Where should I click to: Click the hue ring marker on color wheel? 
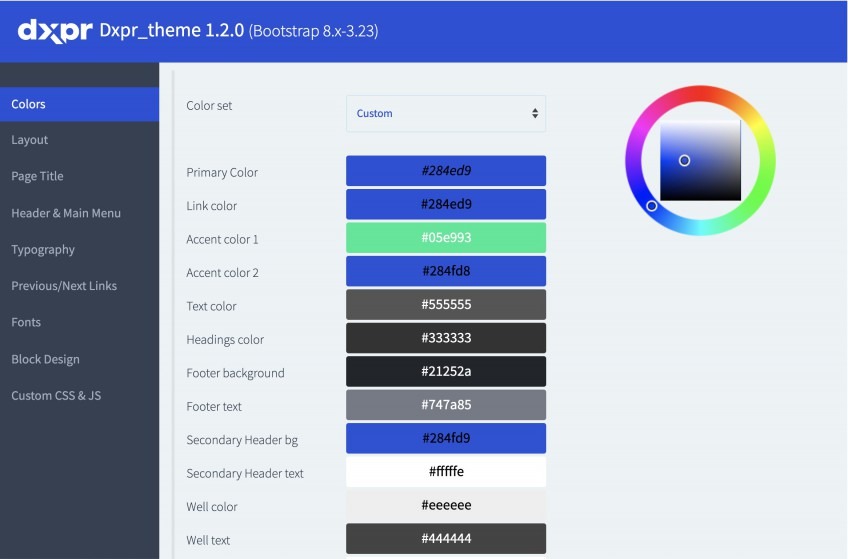652,206
